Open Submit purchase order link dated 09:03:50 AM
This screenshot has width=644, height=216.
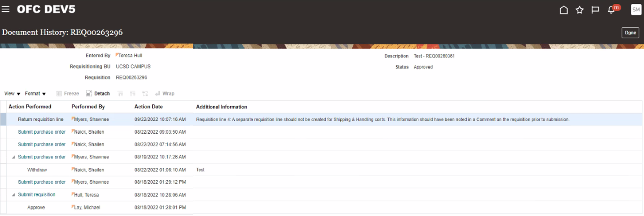pos(41,132)
